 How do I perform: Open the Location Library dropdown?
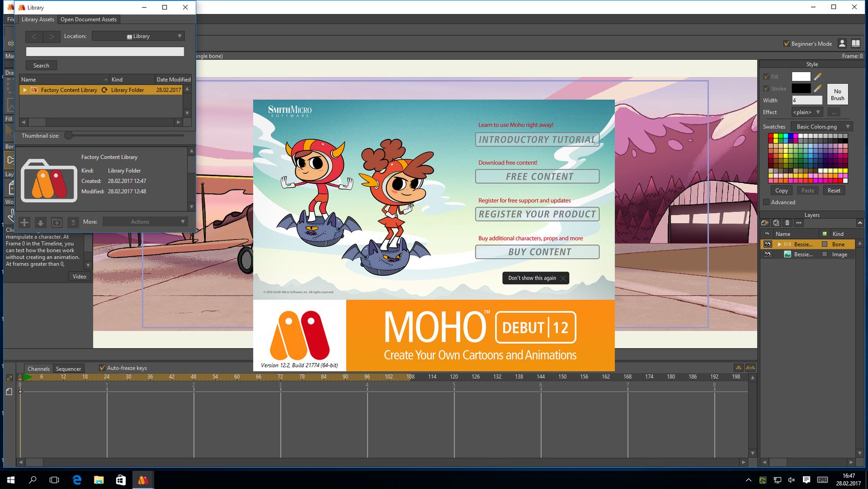pyautogui.click(x=138, y=36)
